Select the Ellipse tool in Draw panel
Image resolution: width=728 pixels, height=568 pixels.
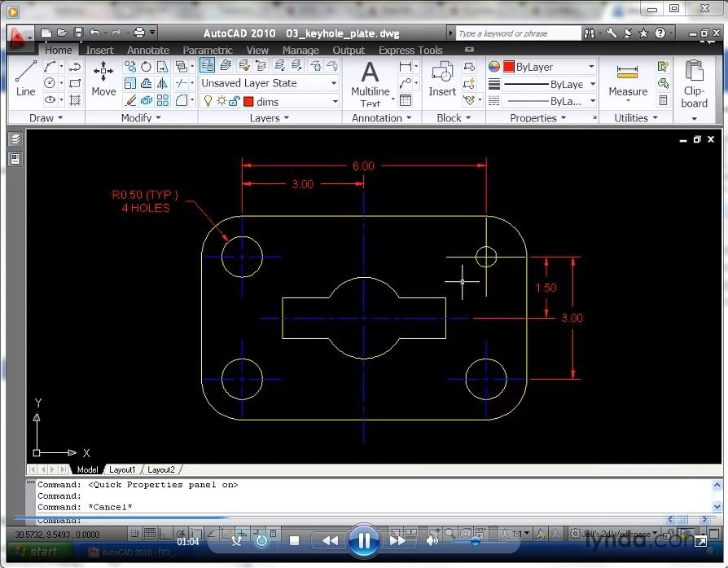coord(50,99)
